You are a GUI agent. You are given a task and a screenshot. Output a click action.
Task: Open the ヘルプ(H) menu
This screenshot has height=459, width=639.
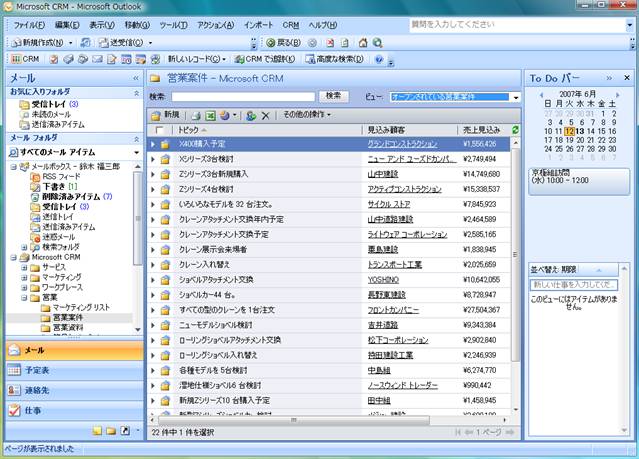pyautogui.click(x=322, y=25)
